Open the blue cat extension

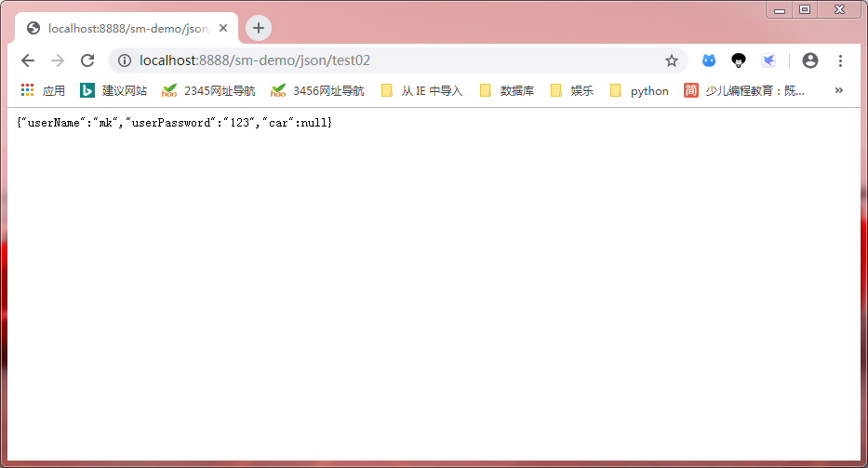point(709,60)
